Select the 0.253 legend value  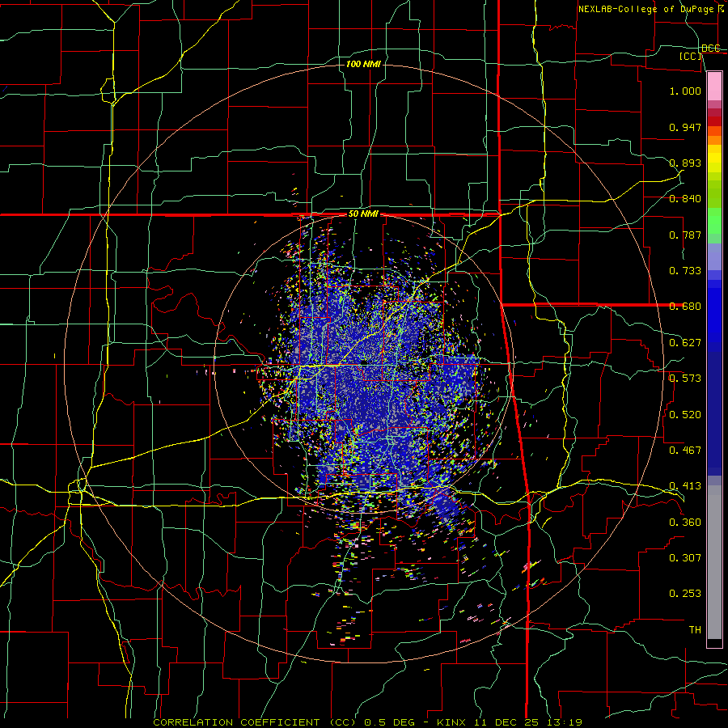(x=685, y=594)
